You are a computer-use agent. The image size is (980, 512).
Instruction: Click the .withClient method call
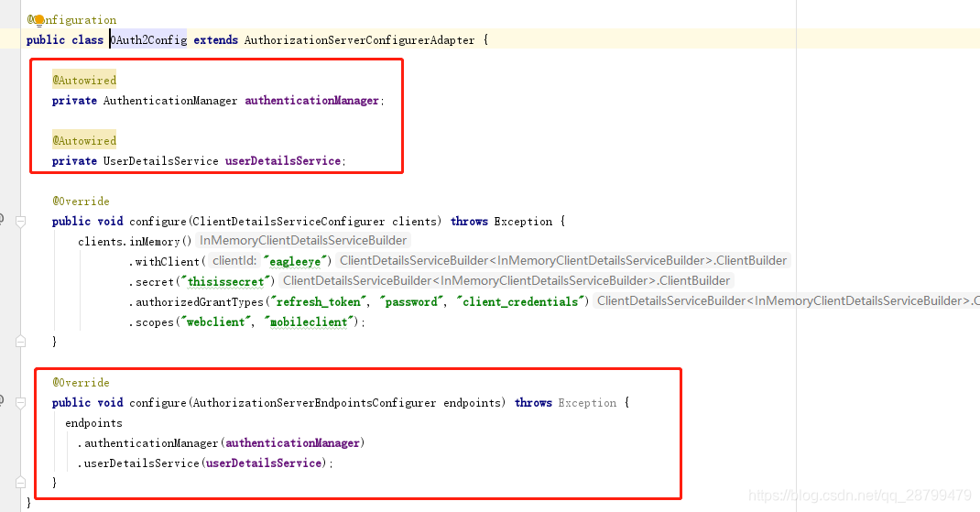(164, 261)
